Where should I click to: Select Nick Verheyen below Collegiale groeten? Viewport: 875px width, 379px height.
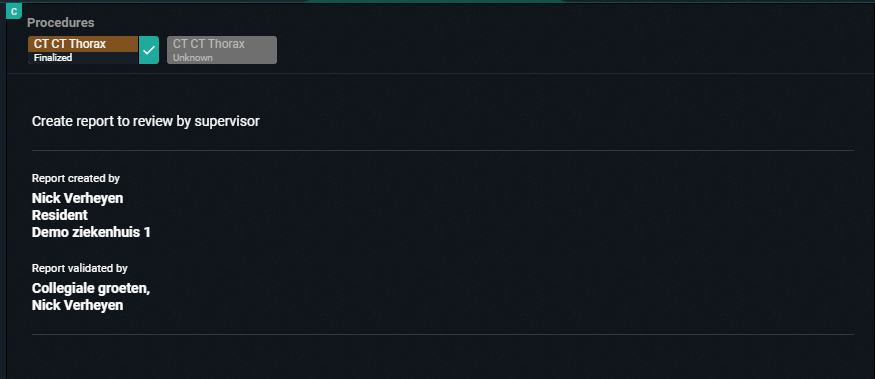pos(78,305)
